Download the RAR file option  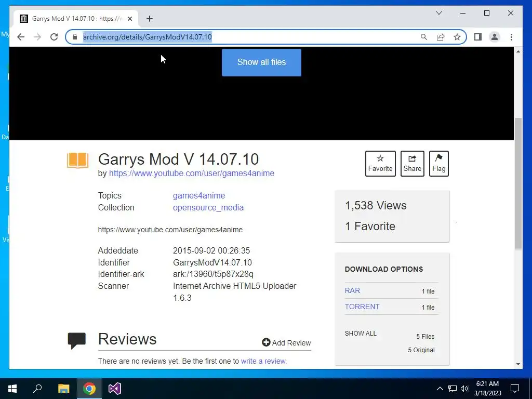coord(352,291)
